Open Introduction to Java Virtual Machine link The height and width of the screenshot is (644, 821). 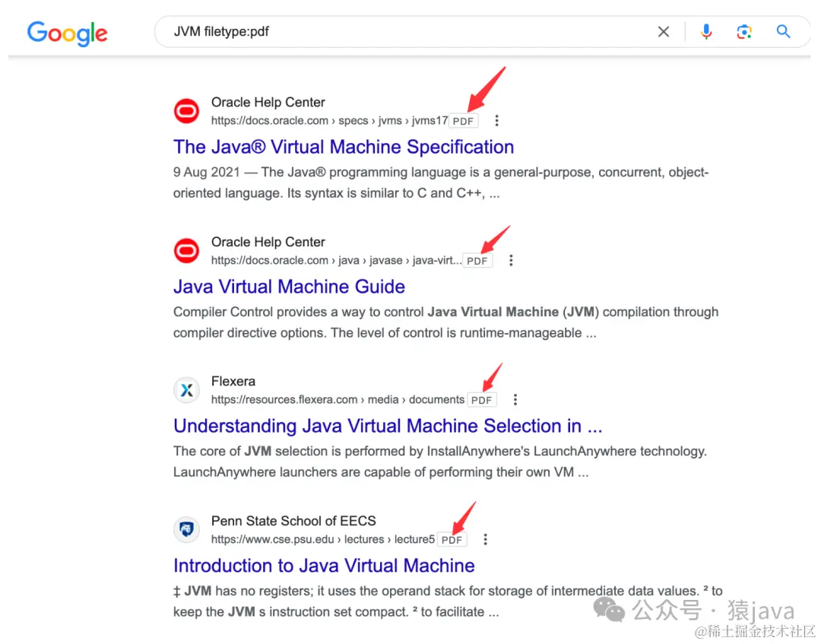point(324,566)
